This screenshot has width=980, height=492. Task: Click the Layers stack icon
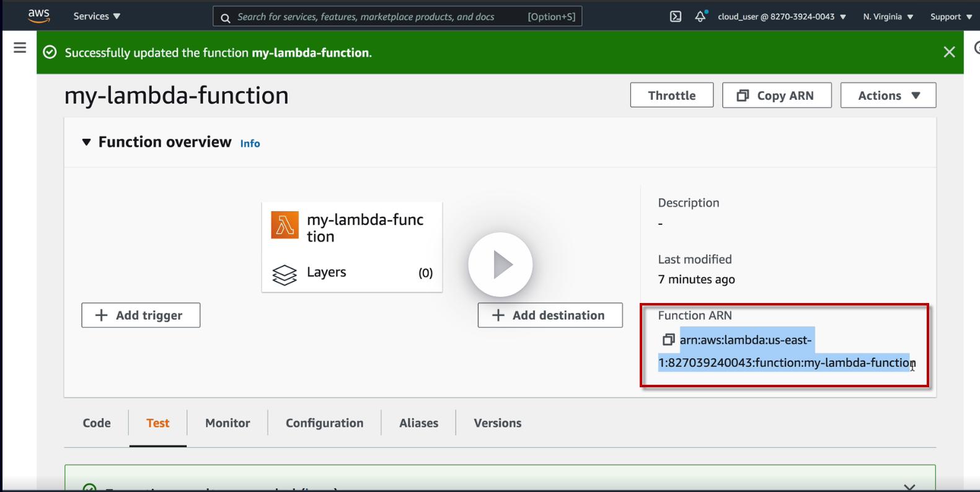click(x=285, y=275)
